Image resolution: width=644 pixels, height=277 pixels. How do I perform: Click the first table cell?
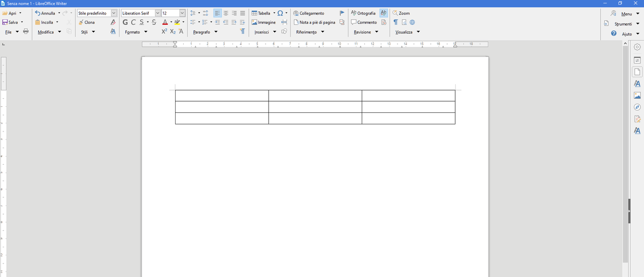coord(222,96)
